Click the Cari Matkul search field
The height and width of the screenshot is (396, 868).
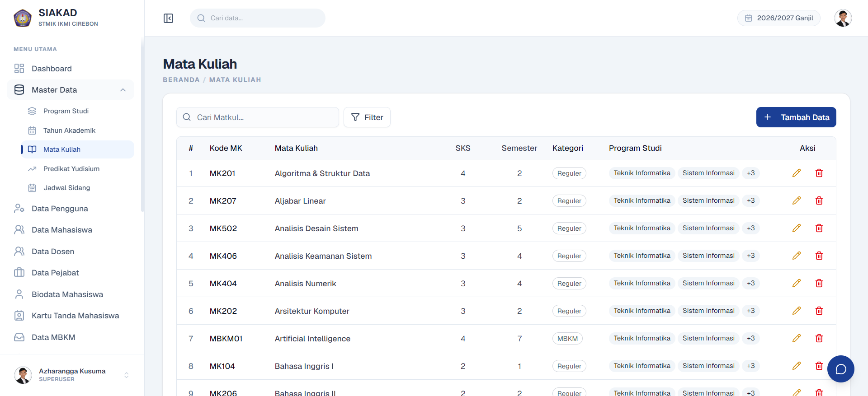click(x=258, y=117)
